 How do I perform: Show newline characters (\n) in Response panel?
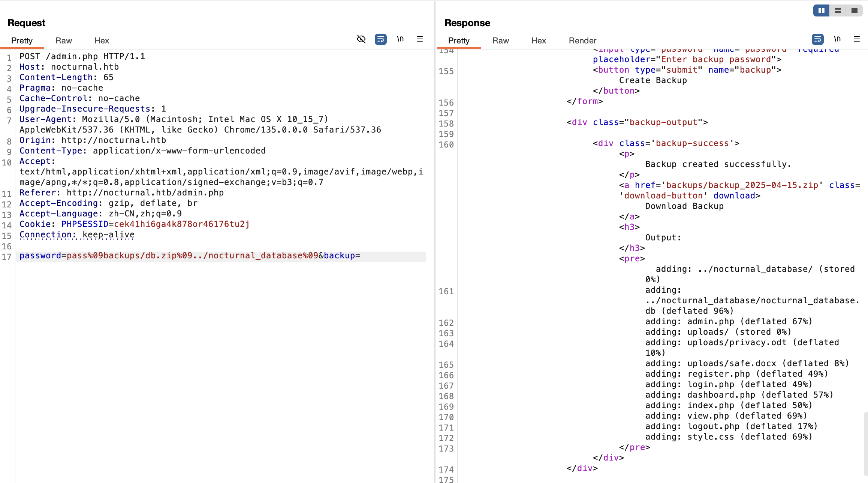click(x=837, y=39)
